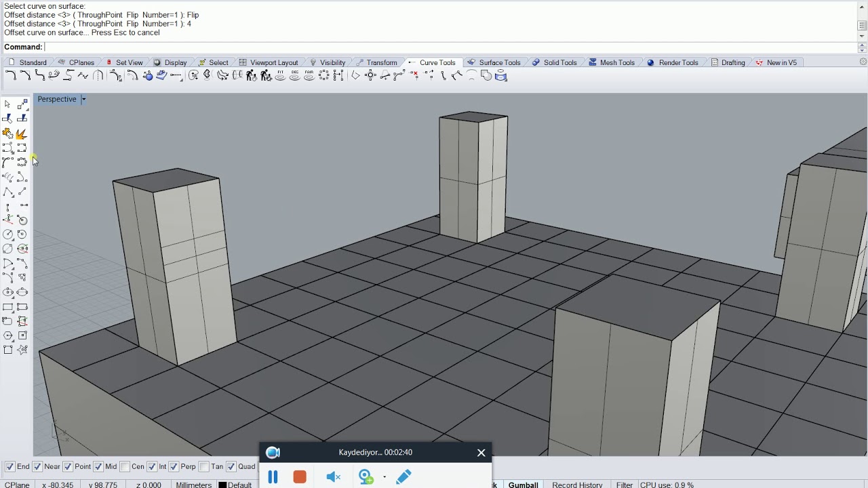Click the FAIR curve icon
868x488 pixels.
click(309, 76)
